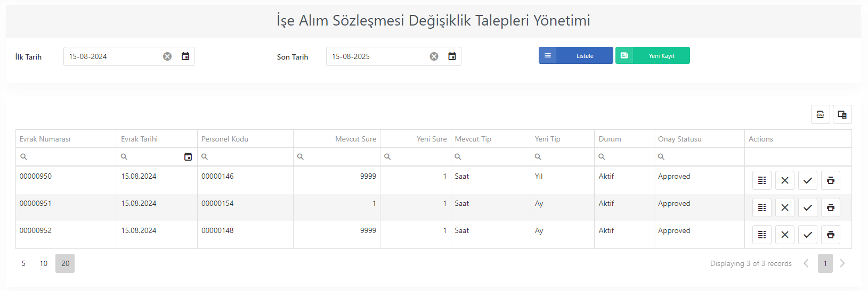Screen dimensions: 868x291
Task: Set page size to 20
Action: (65, 263)
